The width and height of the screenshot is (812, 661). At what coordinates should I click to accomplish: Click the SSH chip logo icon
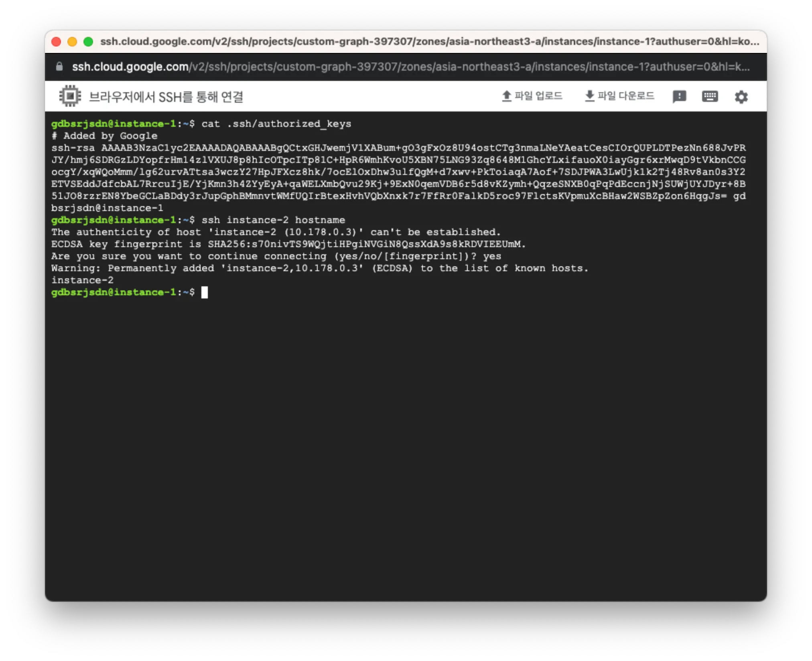pyautogui.click(x=70, y=96)
